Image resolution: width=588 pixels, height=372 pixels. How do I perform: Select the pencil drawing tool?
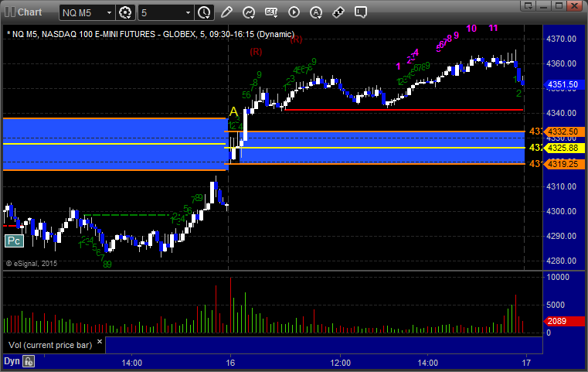[226, 12]
